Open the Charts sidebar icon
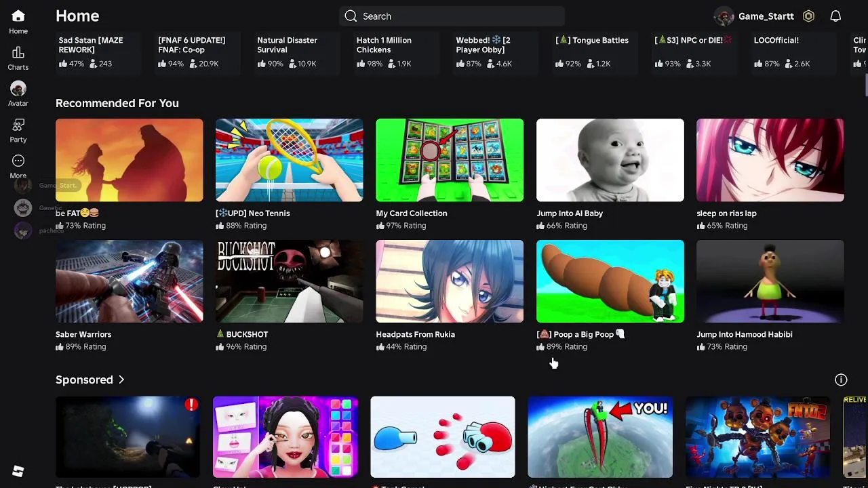 (18, 53)
